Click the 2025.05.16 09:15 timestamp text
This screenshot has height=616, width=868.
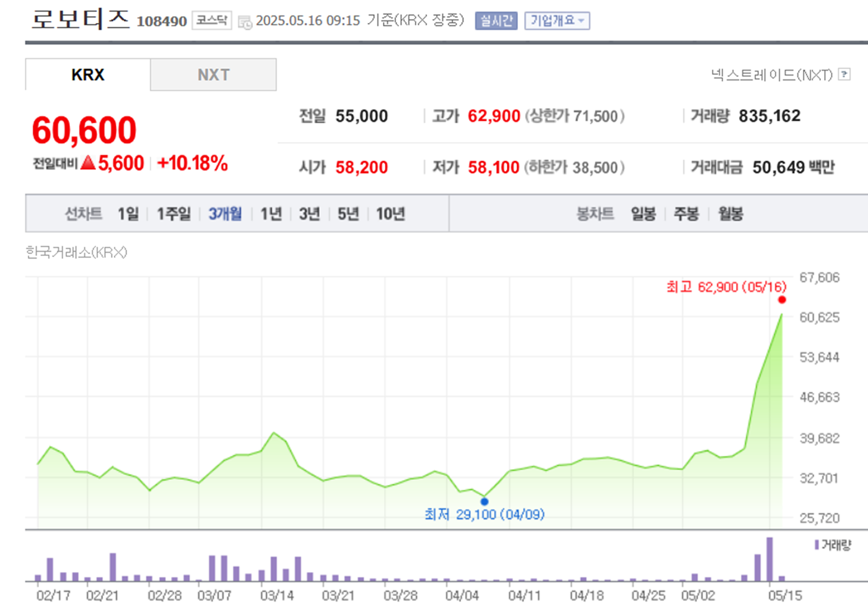pos(308,20)
